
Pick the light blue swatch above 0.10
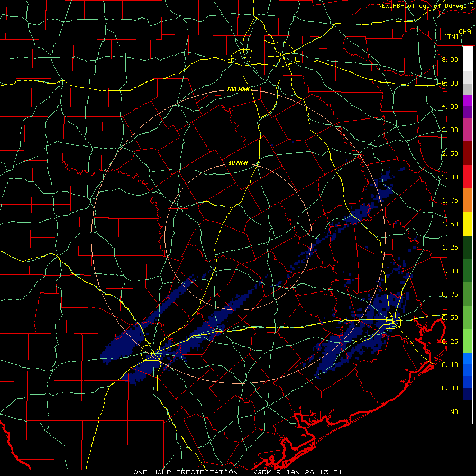(467, 359)
